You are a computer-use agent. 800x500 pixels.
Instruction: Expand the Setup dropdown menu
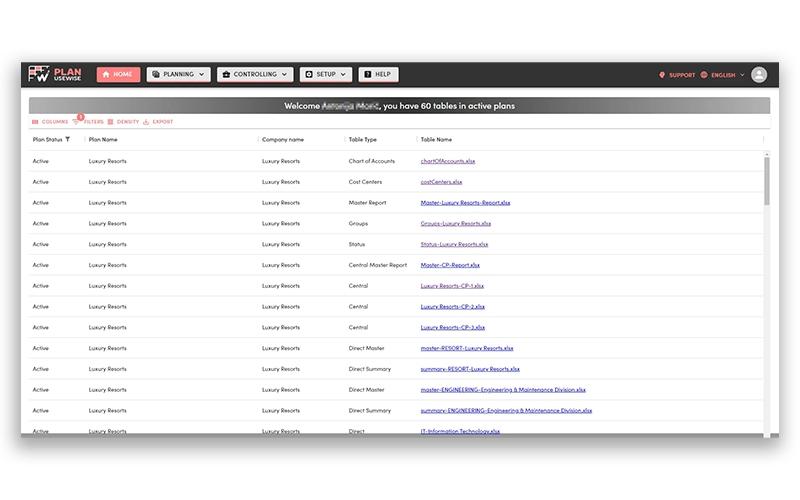[x=326, y=74]
